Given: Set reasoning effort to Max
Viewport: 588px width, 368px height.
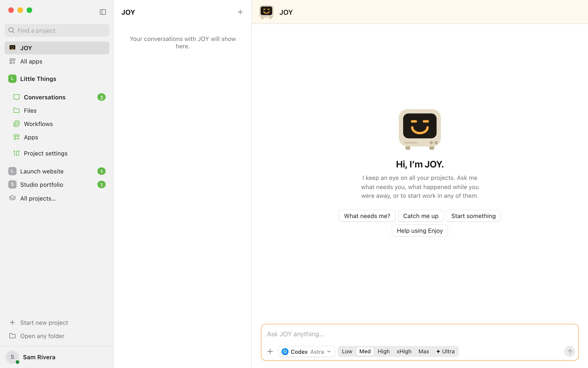Looking at the screenshot, I should 424,351.
